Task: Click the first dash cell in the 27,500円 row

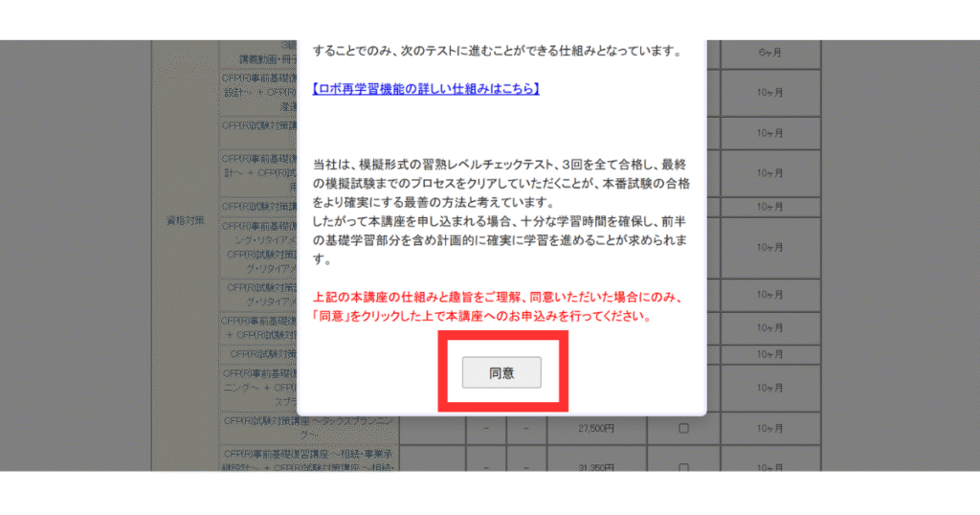Action: (487, 429)
